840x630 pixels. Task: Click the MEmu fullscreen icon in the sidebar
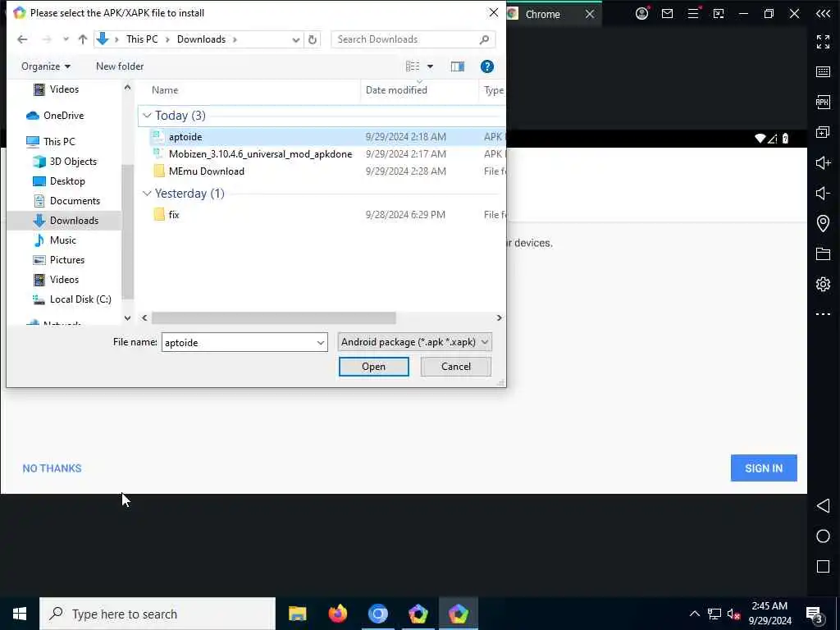click(x=823, y=41)
